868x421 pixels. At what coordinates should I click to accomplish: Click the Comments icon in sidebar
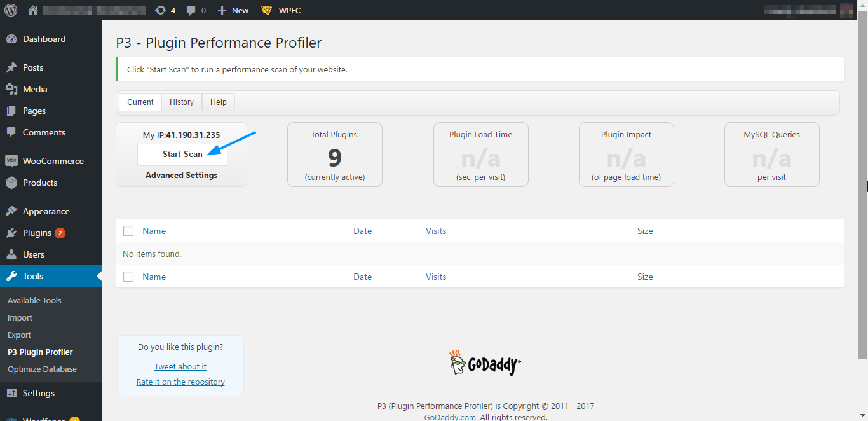11,132
